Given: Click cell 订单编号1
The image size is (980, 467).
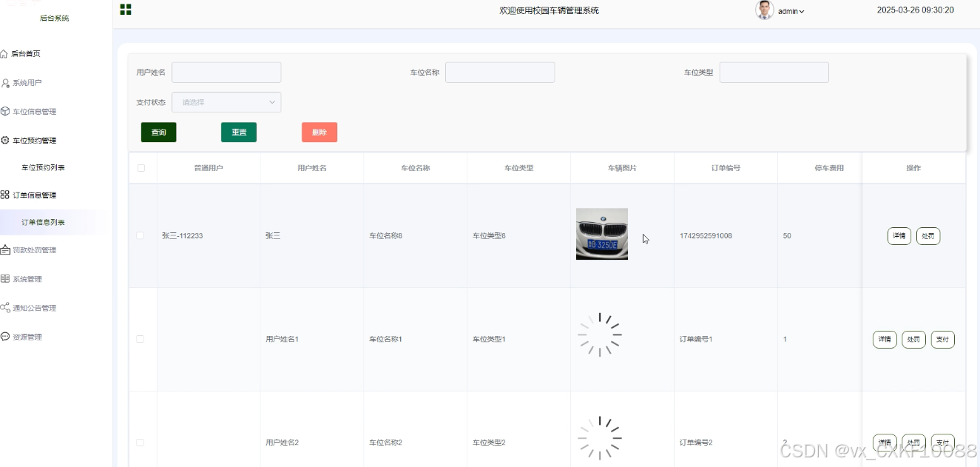Looking at the screenshot, I should [x=696, y=340].
